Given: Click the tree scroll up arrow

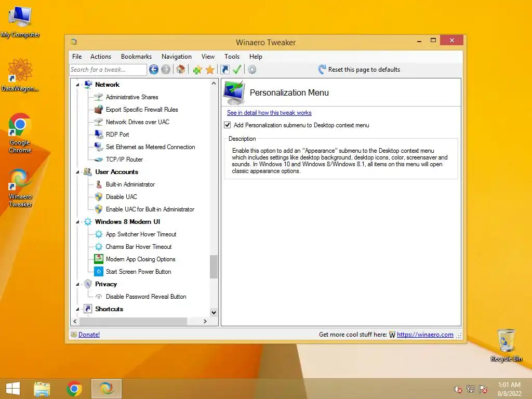Looking at the screenshot, I should click(214, 84).
